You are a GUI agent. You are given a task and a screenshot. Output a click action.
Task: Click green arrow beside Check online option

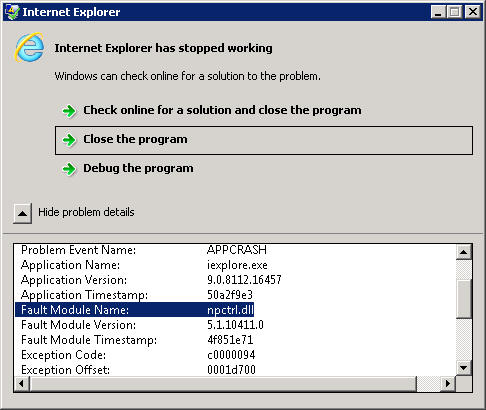click(69, 111)
